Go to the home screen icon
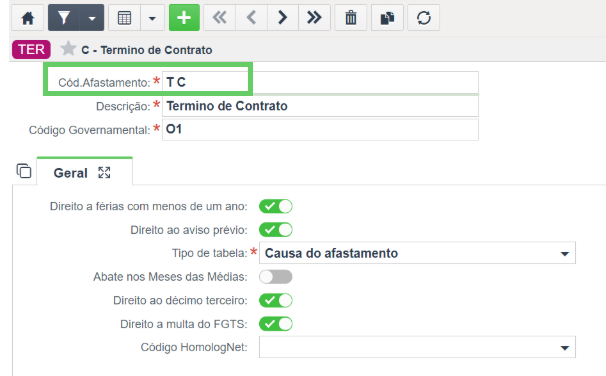Viewport: 606px width, 376px height. 27,18
